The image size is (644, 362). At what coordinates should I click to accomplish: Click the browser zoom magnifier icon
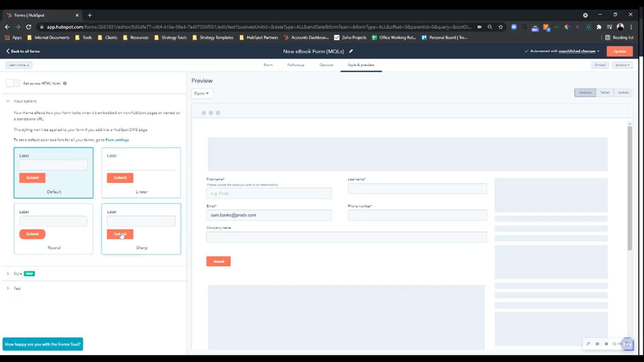point(490,27)
